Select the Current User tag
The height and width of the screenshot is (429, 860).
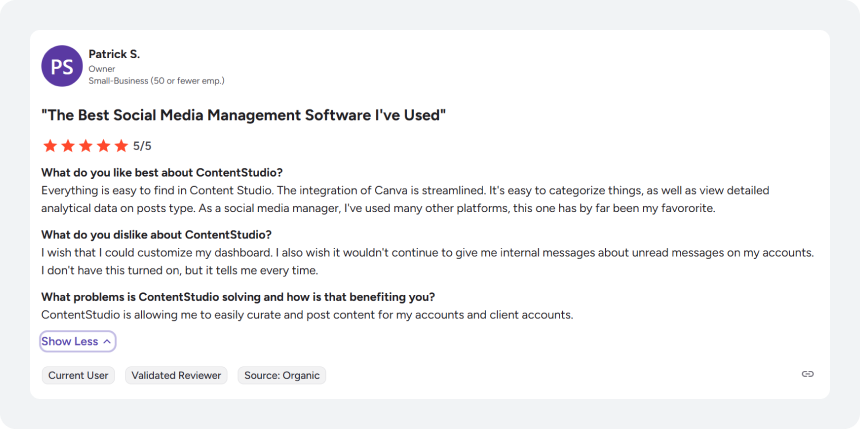(x=78, y=376)
